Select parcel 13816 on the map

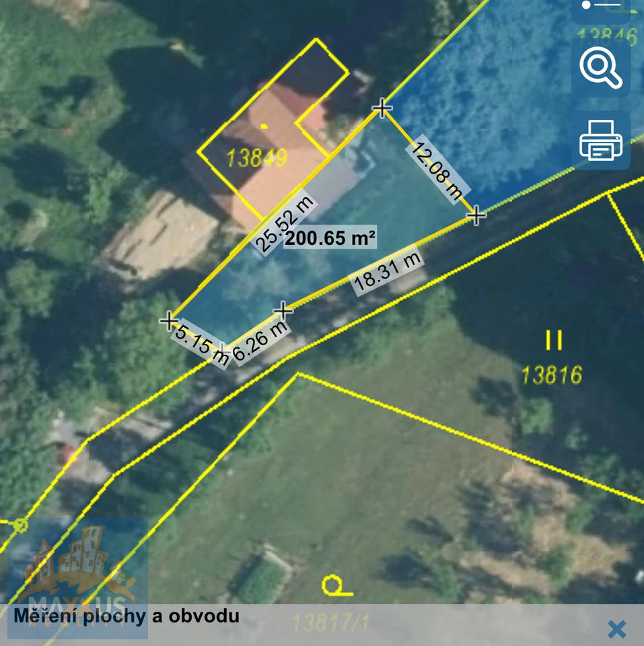coord(551,375)
